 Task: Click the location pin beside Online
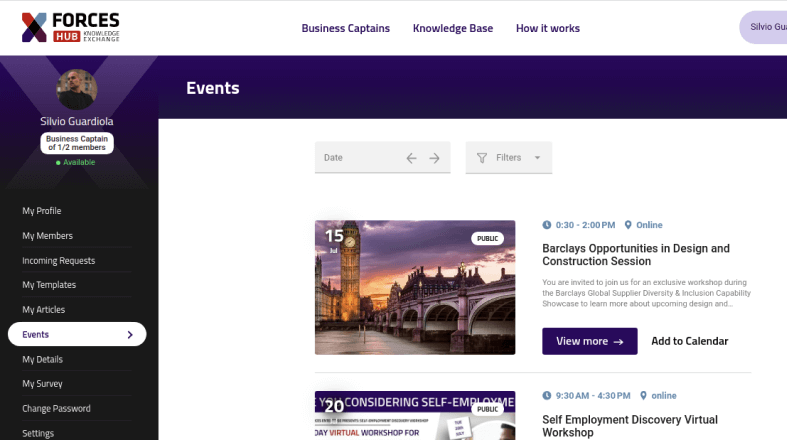point(628,225)
